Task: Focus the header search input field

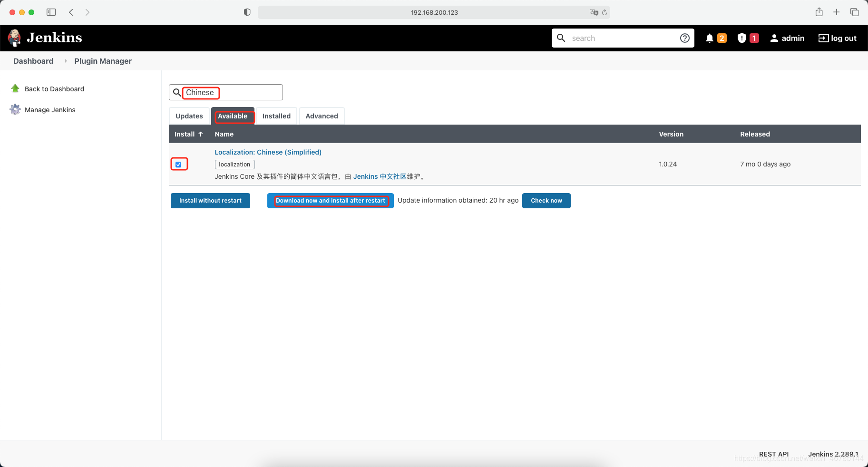Action: pyautogui.click(x=623, y=38)
